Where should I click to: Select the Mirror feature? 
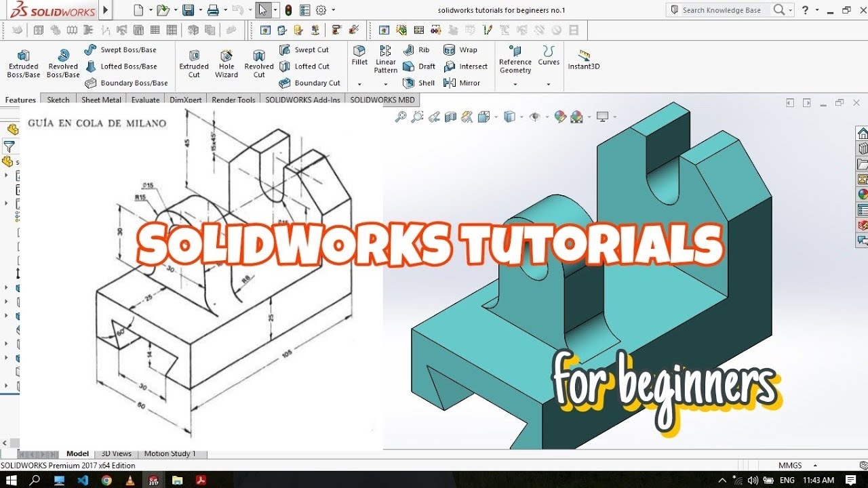pos(462,83)
